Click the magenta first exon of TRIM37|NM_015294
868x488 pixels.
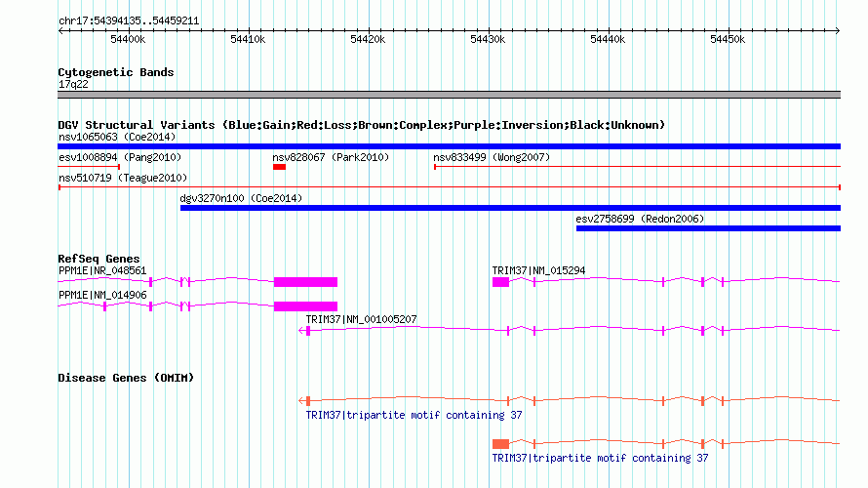[x=500, y=282]
